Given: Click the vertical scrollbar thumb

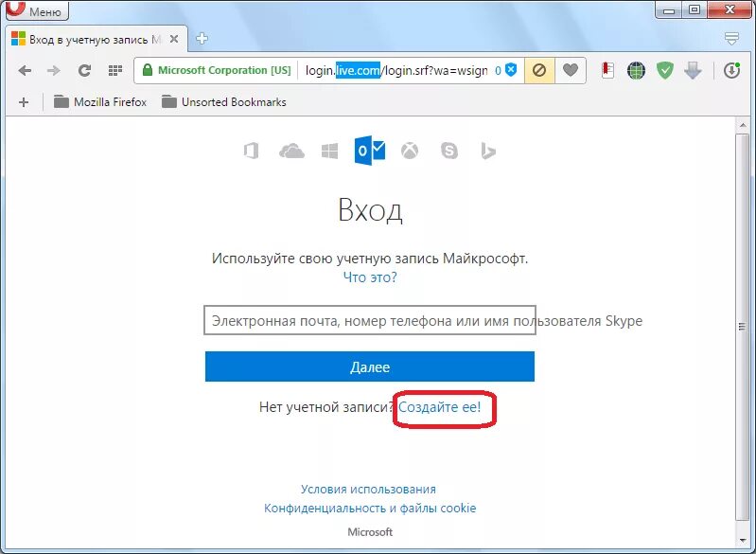Looking at the screenshot, I should 743,327.
